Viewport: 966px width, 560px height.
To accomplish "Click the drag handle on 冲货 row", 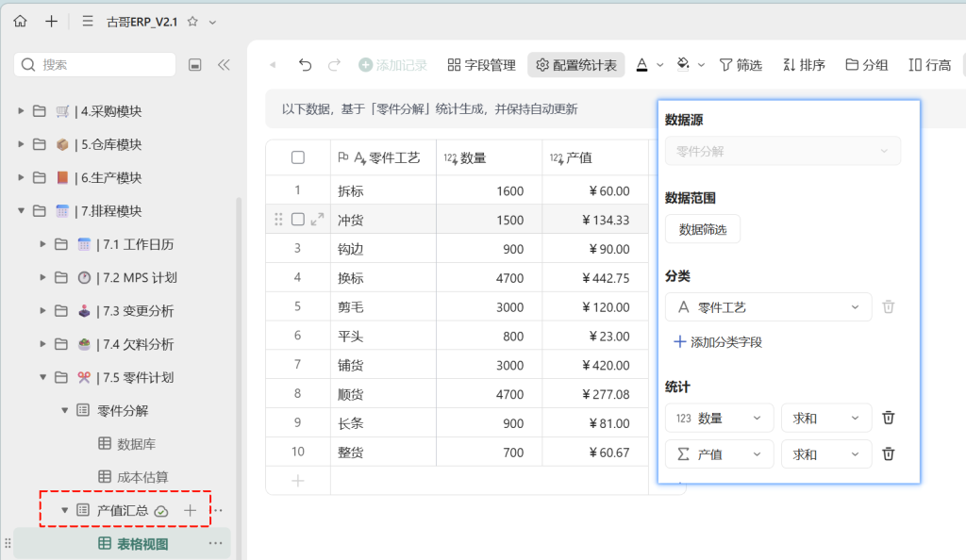I will pos(278,219).
